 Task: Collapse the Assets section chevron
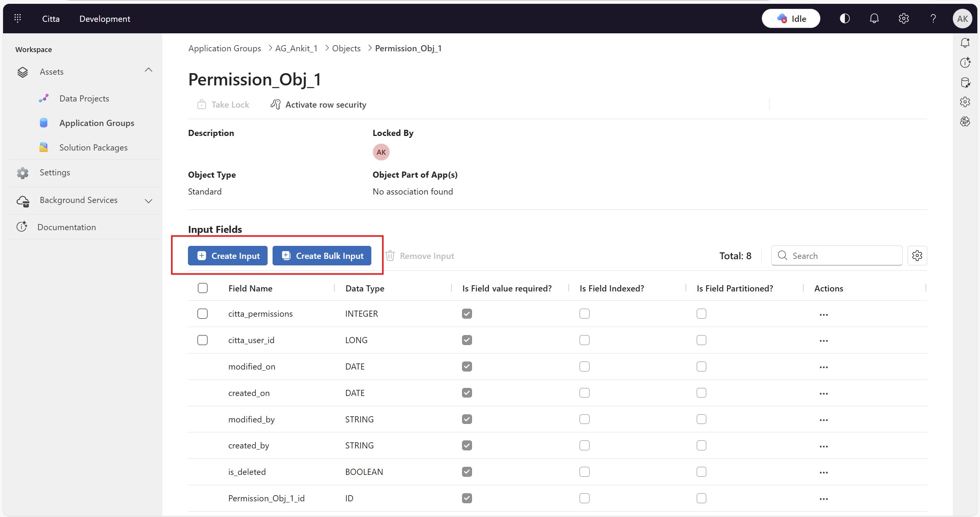149,70
